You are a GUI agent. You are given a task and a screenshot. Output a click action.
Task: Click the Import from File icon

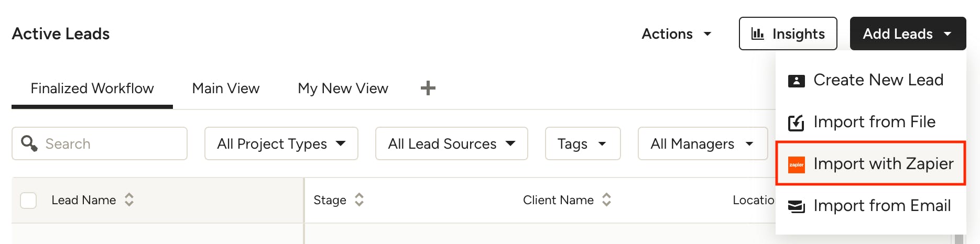pos(796,123)
